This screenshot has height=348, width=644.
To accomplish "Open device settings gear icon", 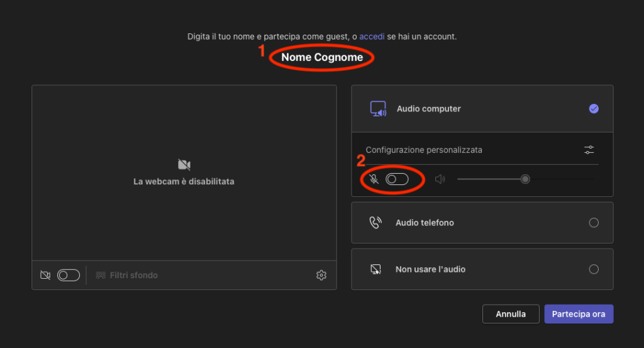I will 321,275.
